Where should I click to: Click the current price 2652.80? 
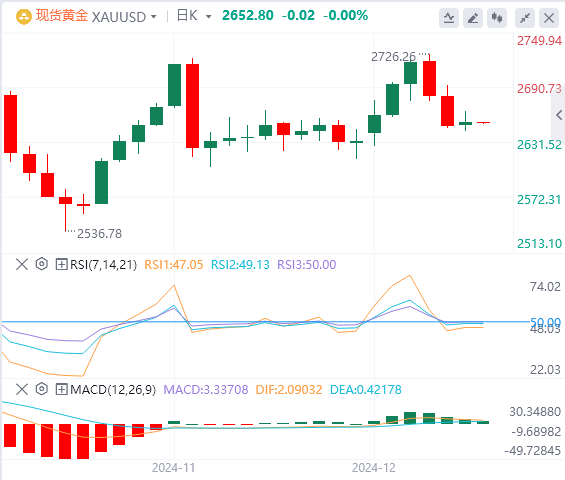coord(248,15)
